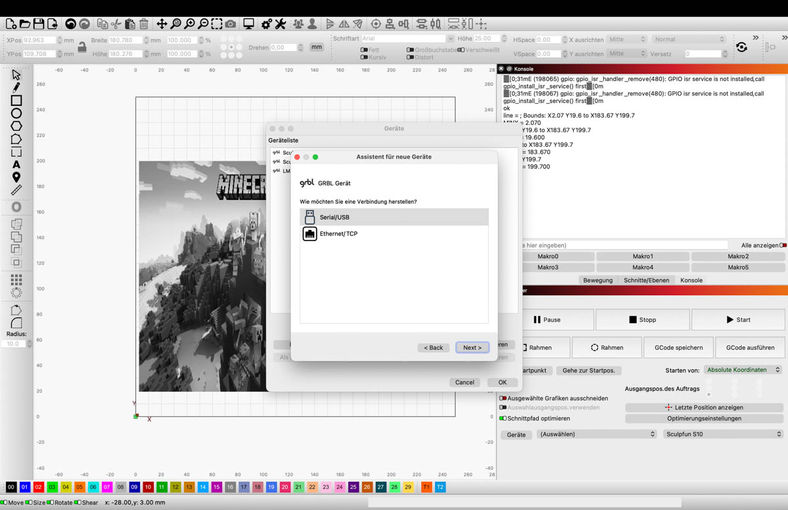788x510 pixels.
Task: Toggle the Großbuchstaben switch
Action: tap(410, 50)
